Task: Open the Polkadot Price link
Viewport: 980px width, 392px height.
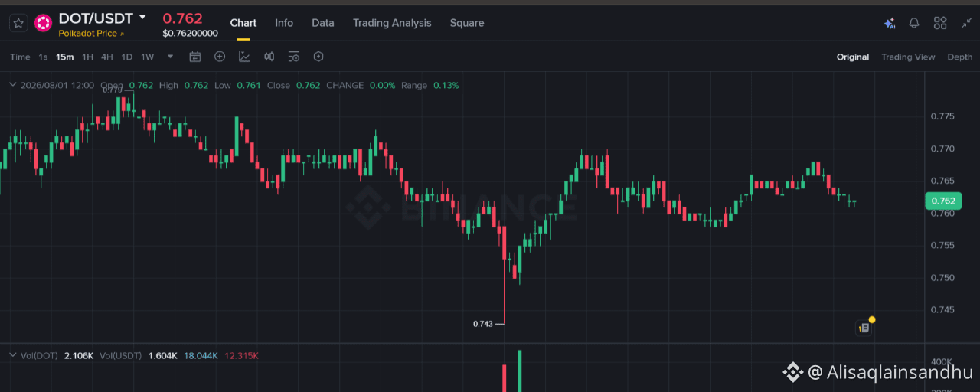Action: [x=91, y=34]
